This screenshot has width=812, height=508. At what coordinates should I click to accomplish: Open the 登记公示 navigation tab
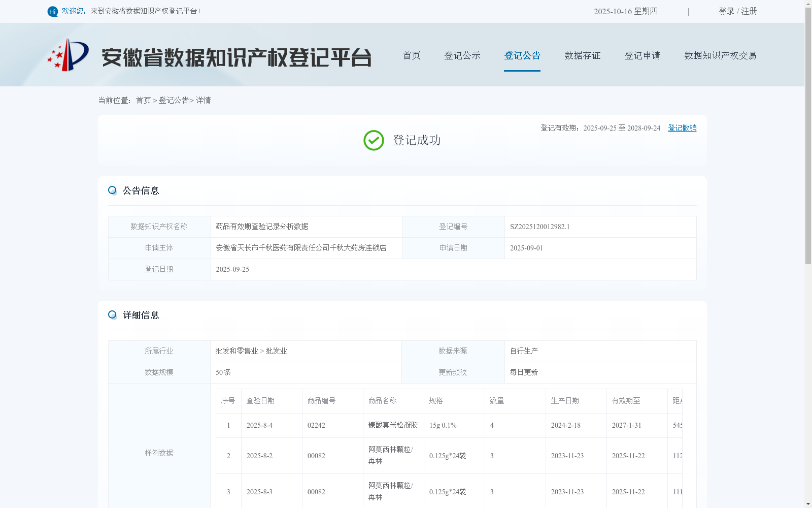tap(462, 55)
